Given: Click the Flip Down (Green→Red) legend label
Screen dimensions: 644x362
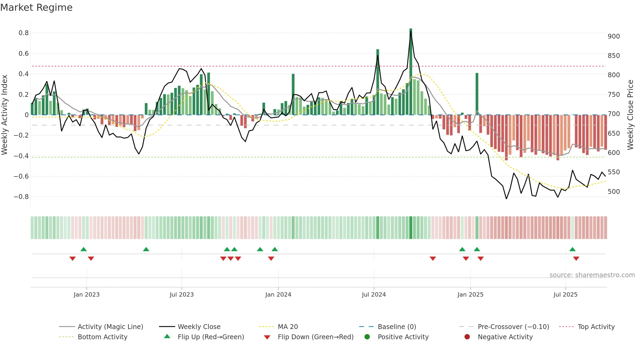Looking at the screenshot, I should pyautogui.click(x=316, y=337).
